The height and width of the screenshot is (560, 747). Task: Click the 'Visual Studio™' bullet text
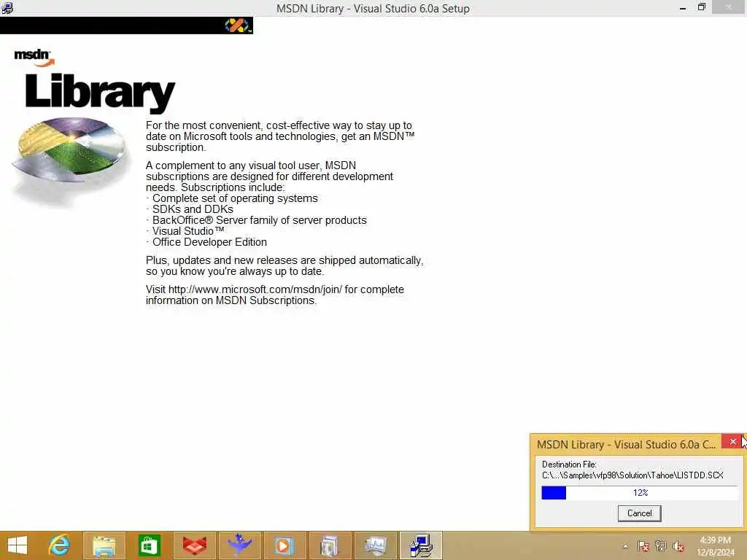pos(188,231)
